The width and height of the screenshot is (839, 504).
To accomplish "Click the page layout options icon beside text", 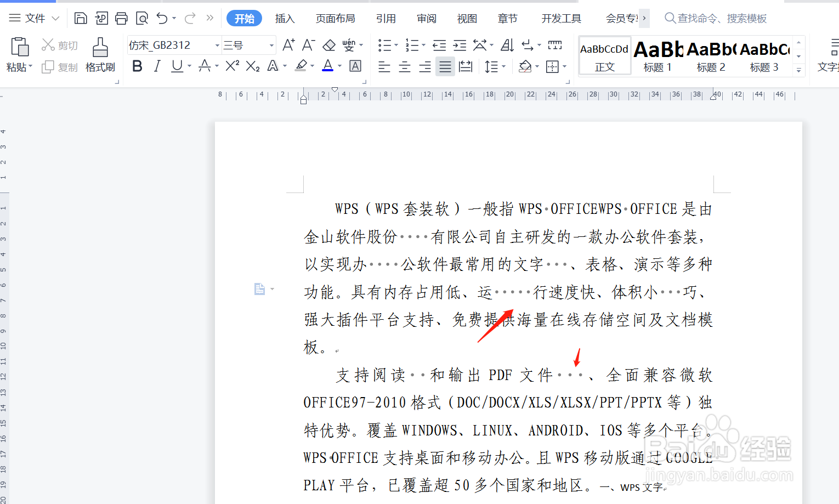I will pos(259,288).
